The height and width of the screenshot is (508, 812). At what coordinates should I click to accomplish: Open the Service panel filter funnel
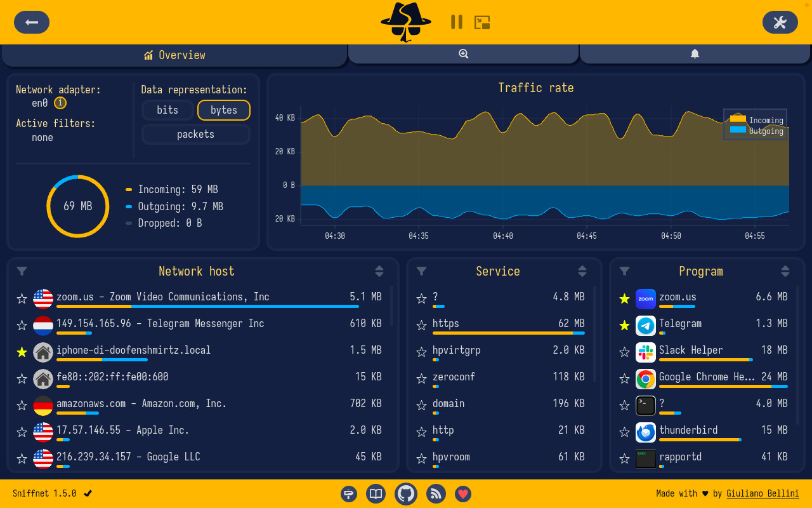[x=421, y=271]
